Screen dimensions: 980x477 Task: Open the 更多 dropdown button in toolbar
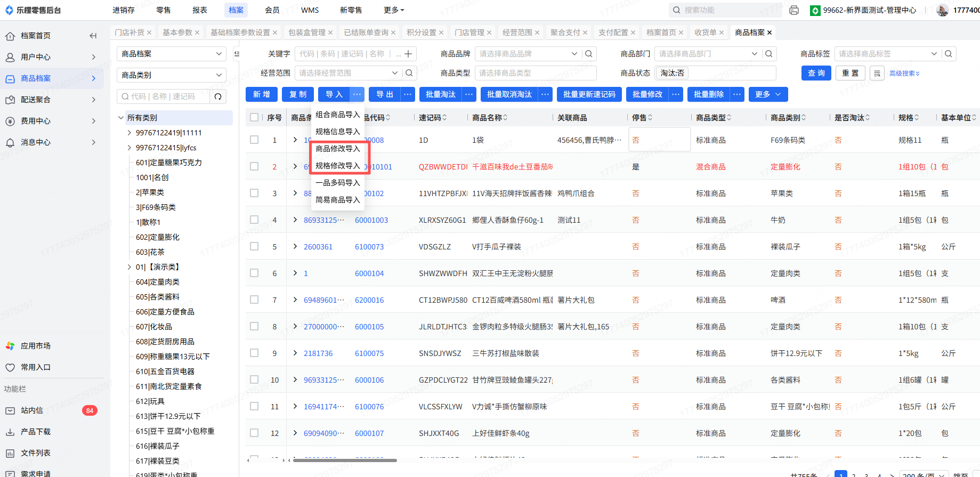click(x=767, y=94)
